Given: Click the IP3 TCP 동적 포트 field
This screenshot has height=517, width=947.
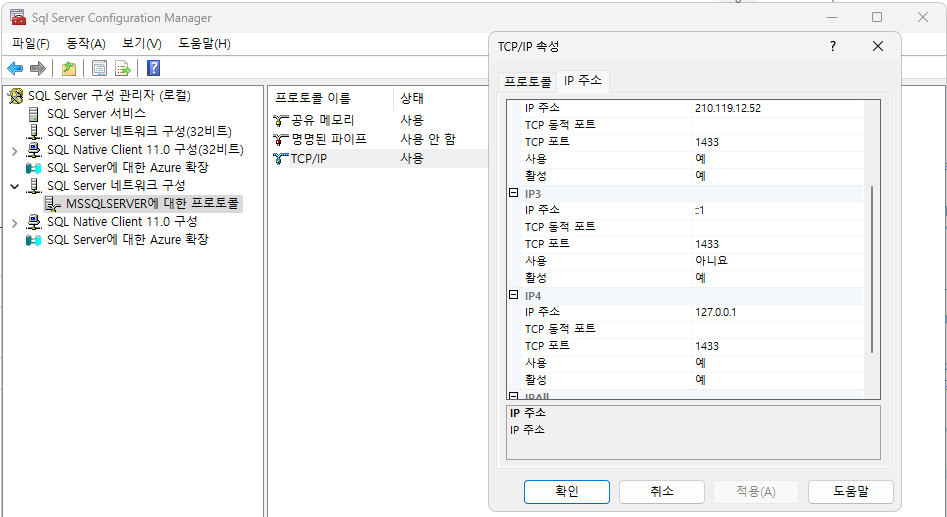Looking at the screenshot, I should coord(778,227).
